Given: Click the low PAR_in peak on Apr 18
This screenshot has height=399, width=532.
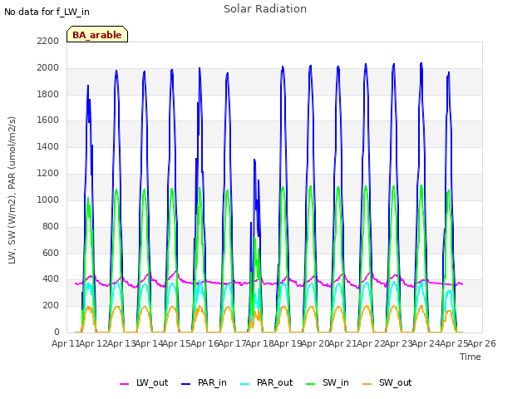Looking at the screenshot, I should (254, 160).
